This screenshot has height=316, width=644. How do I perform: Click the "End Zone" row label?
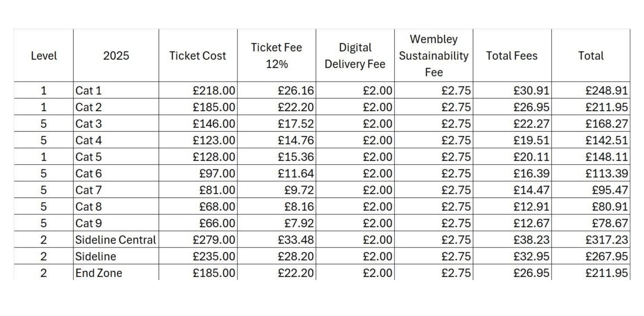coord(99,273)
